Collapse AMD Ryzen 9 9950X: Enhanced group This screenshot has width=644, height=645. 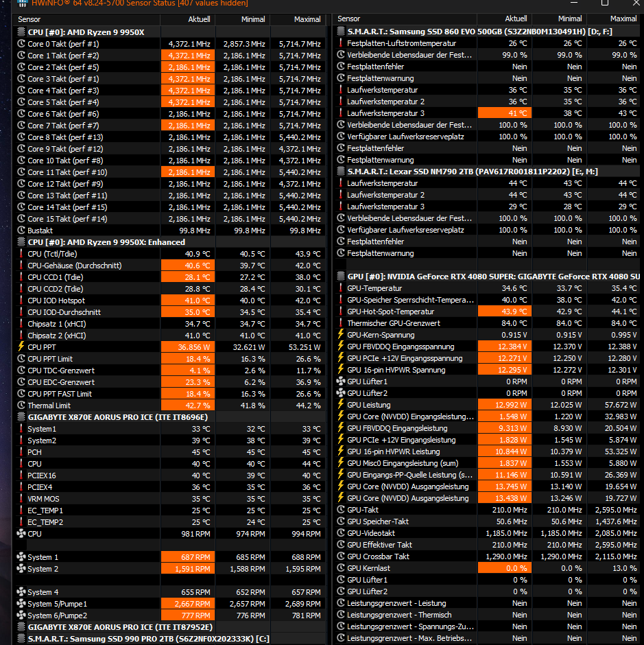pos(21,242)
